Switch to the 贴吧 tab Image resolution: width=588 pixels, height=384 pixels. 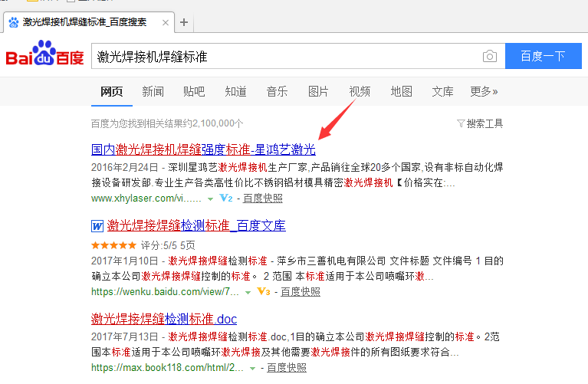pyautogui.click(x=194, y=91)
